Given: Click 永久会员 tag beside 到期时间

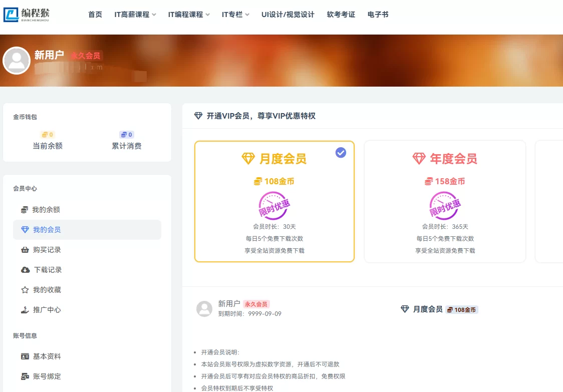Looking at the screenshot, I should coord(256,304).
